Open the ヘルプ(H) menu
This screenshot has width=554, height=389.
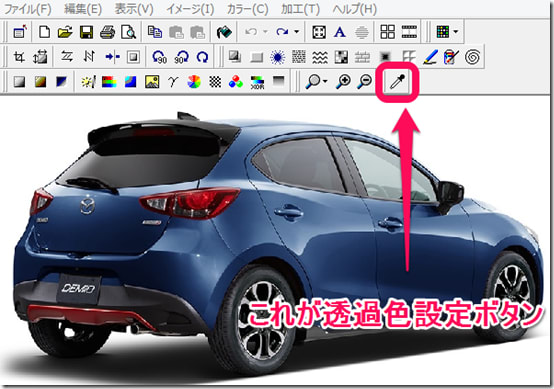click(354, 9)
